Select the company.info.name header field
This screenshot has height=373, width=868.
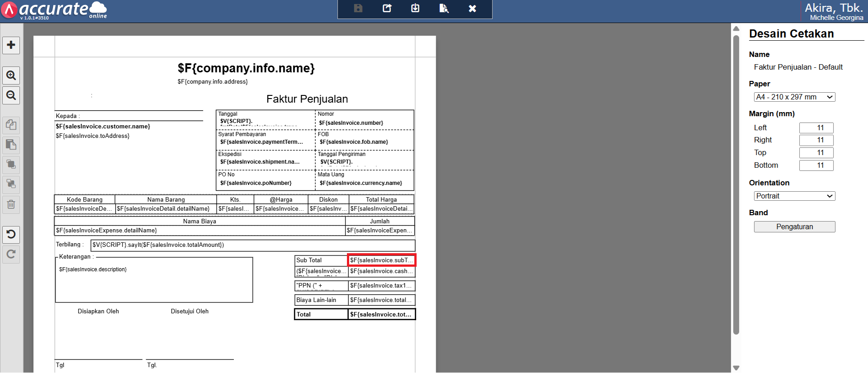(246, 68)
